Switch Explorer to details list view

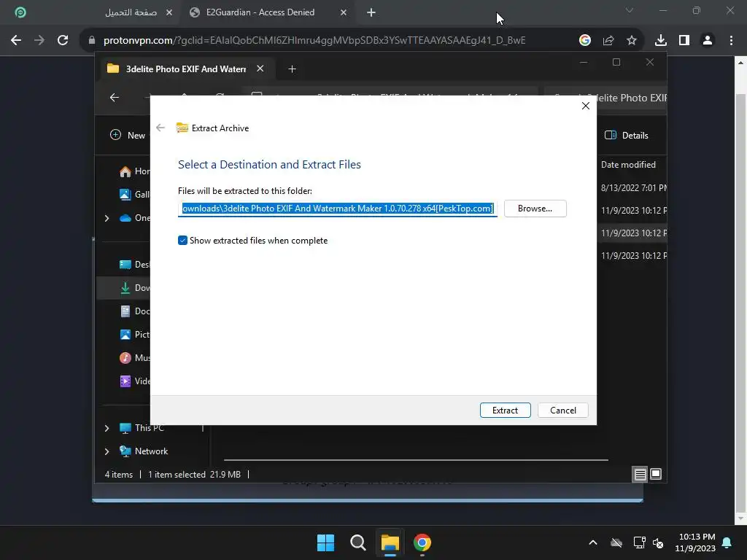pyautogui.click(x=640, y=474)
